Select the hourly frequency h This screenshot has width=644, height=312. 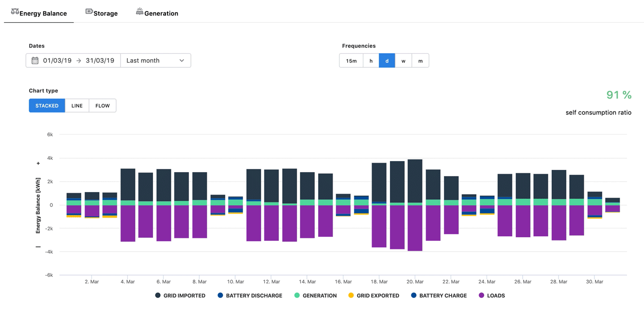[x=371, y=61]
